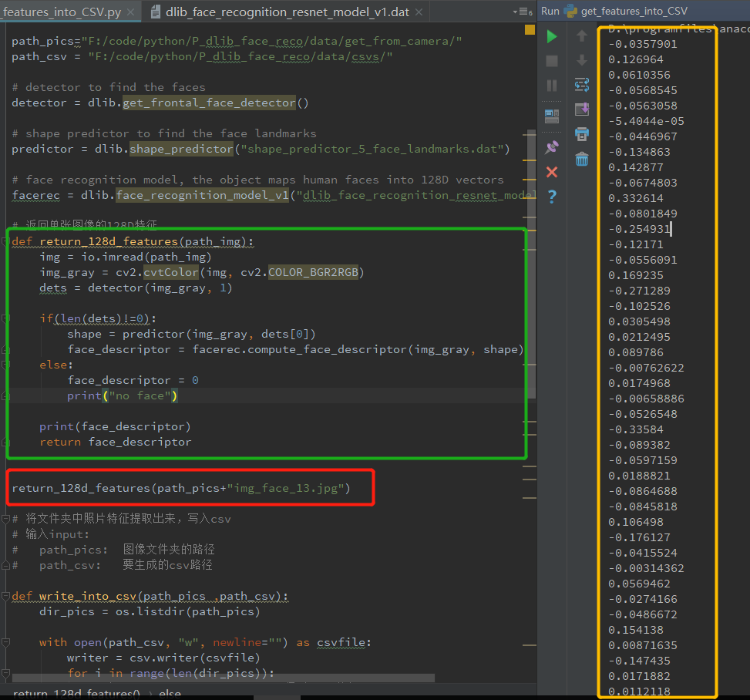
Task: Click the editor horizontal scrollbar
Action: [x=224, y=678]
